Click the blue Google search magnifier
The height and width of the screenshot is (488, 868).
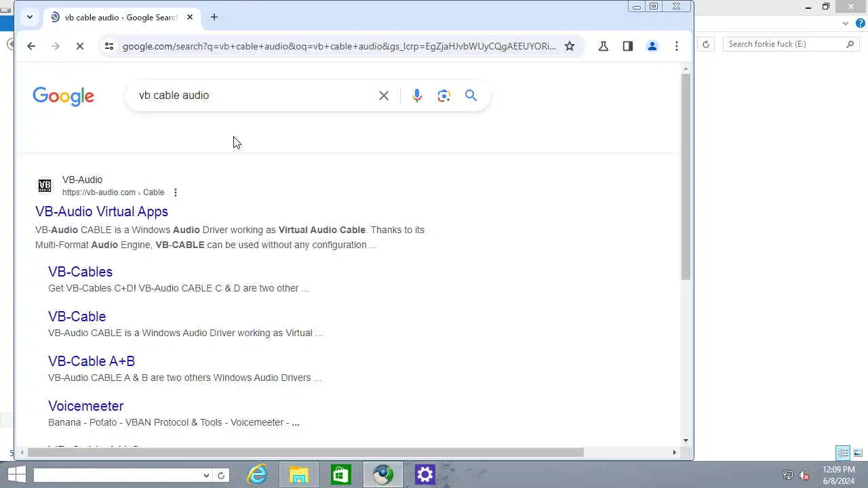[471, 96]
